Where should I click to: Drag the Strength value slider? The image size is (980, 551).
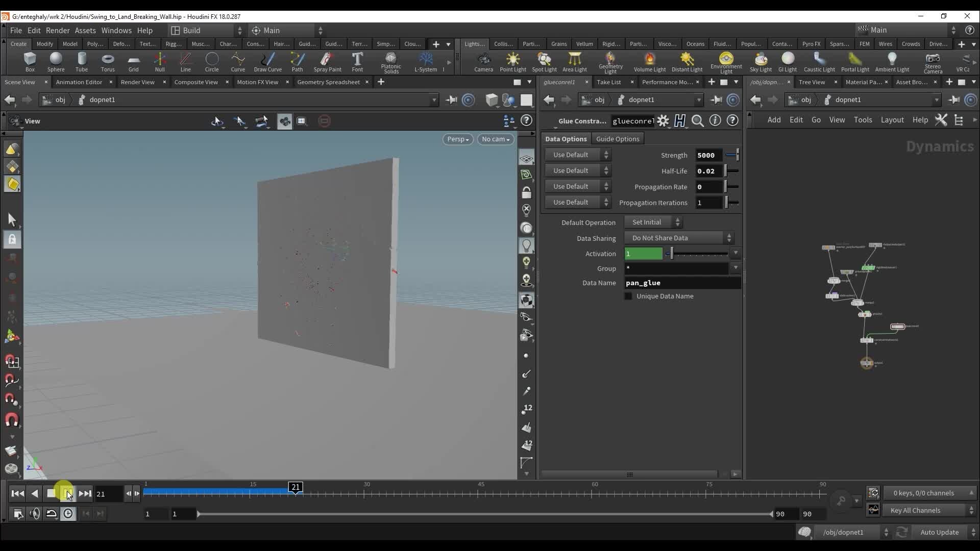(x=736, y=156)
